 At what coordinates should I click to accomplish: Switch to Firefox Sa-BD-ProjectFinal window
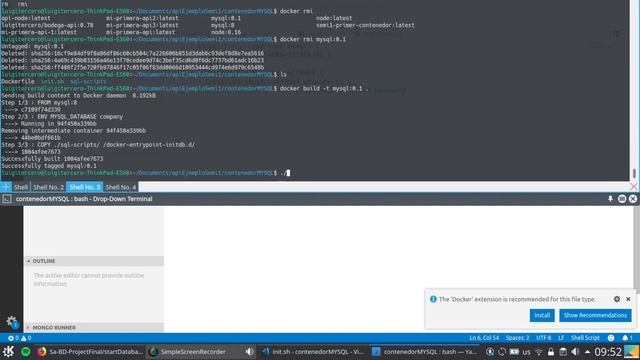(x=90, y=351)
